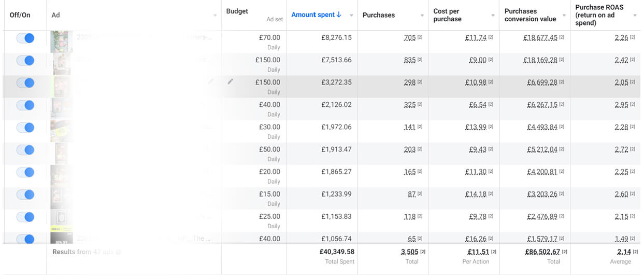Viewport: 644px width, 276px height.
Task: Click the £18,677.45 conversion value link
Action: [x=540, y=37]
